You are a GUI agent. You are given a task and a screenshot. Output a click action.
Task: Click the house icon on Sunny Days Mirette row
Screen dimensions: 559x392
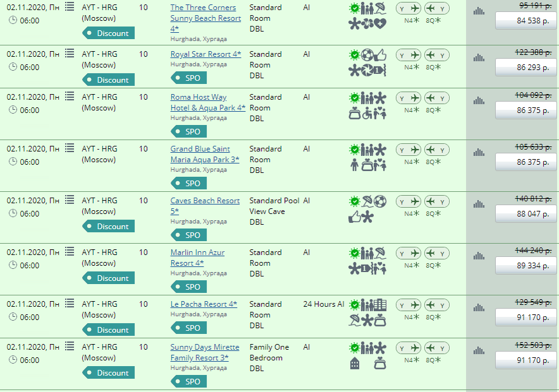point(355,364)
